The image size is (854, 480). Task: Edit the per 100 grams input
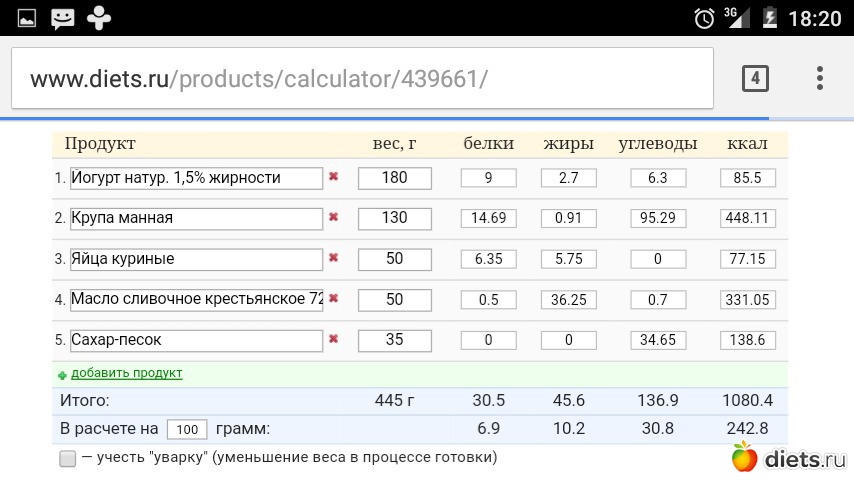click(x=187, y=429)
